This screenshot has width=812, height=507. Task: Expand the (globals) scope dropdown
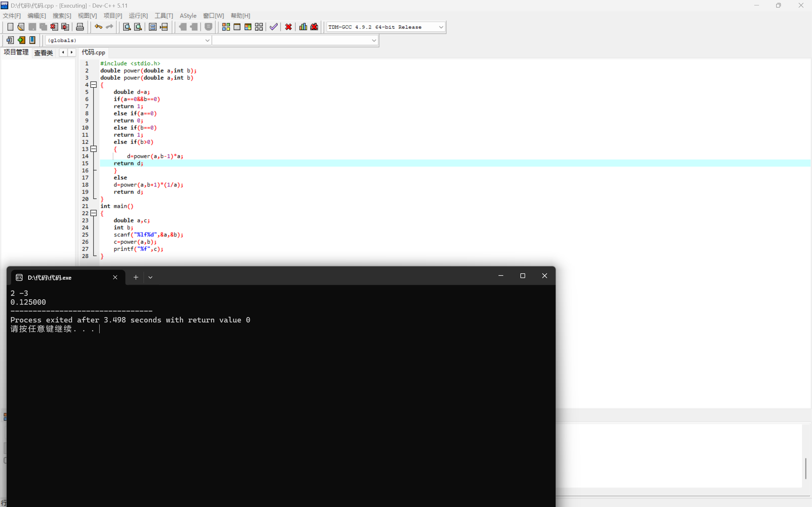tap(207, 41)
